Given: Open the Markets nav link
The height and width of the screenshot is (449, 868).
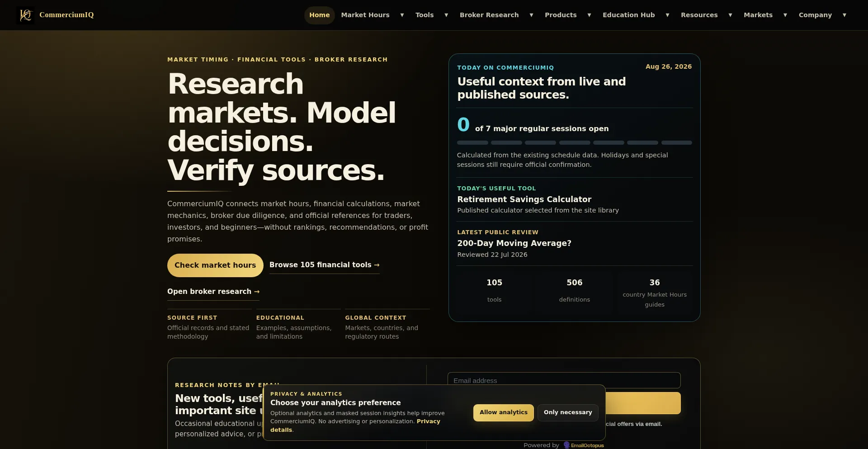Looking at the screenshot, I should coord(758,15).
